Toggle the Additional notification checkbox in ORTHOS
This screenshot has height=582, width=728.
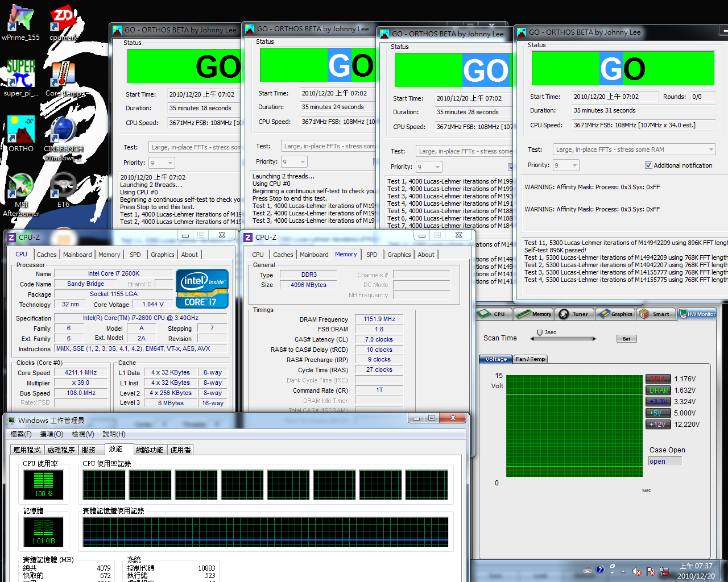(x=648, y=165)
